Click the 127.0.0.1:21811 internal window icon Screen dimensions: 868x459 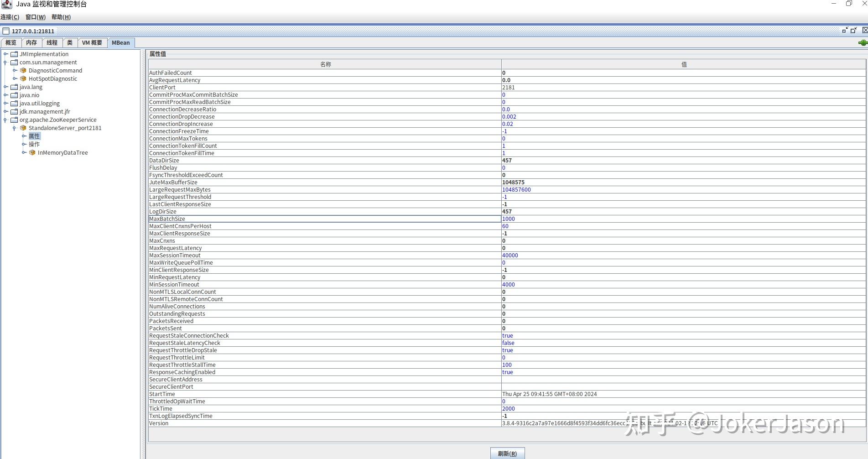pos(6,31)
